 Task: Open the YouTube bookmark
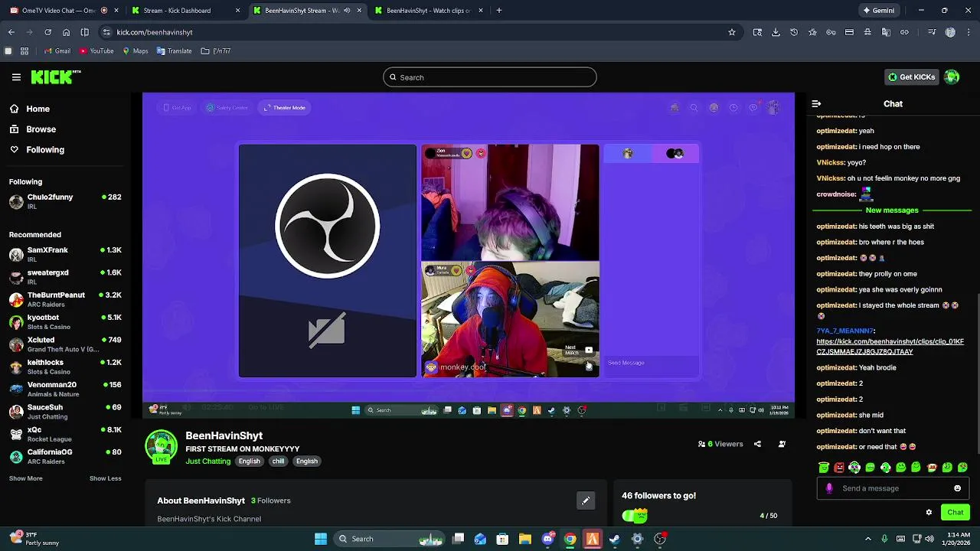(x=96, y=51)
